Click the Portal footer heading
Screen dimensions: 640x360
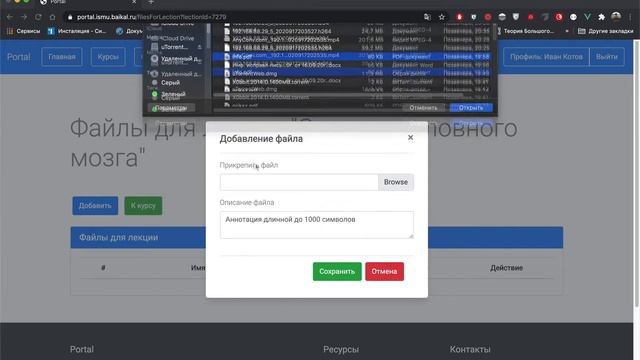pyautogui.click(x=82, y=349)
